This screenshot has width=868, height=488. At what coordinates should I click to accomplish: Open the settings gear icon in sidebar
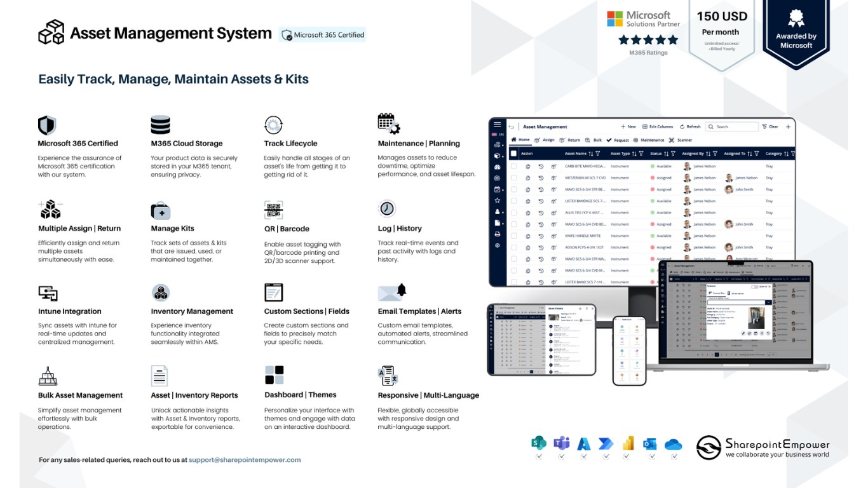pyautogui.click(x=498, y=245)
